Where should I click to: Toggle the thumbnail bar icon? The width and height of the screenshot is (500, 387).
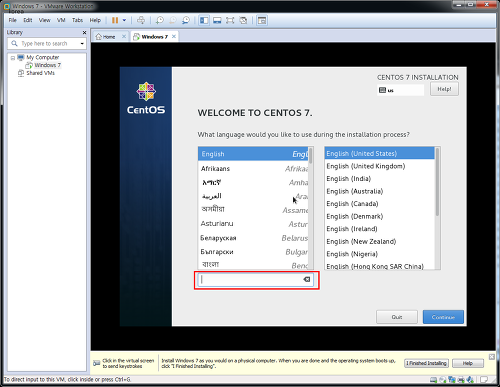217,20
